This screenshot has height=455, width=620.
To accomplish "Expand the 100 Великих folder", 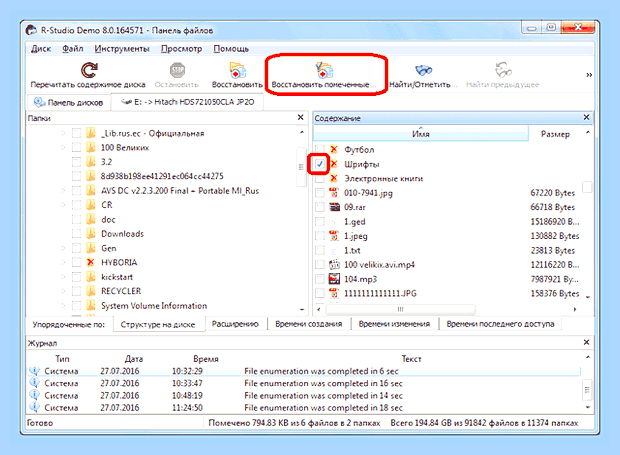I will point(63,147).
